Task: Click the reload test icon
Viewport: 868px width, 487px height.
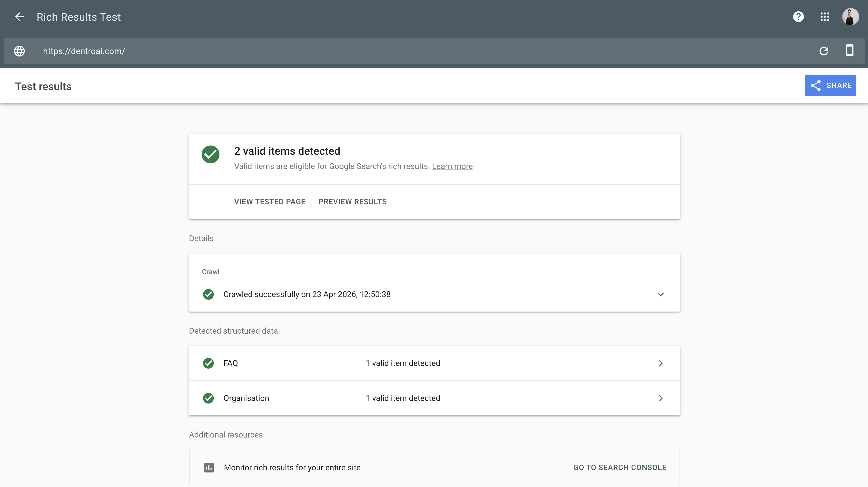Action: point(824,51)
